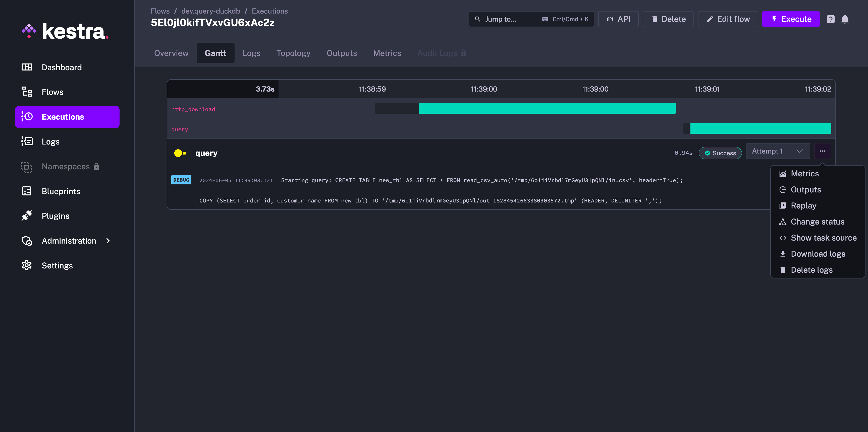Screen dimensions: 868x432
Task: Click the http_download task label
Action: [x=193, y=109]
